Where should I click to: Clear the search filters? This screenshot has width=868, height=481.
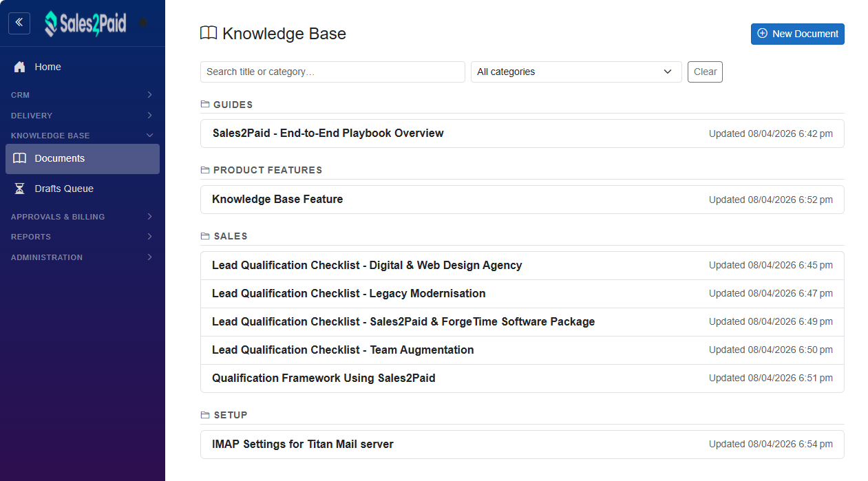pyautogui.click(x=705, y=72)
